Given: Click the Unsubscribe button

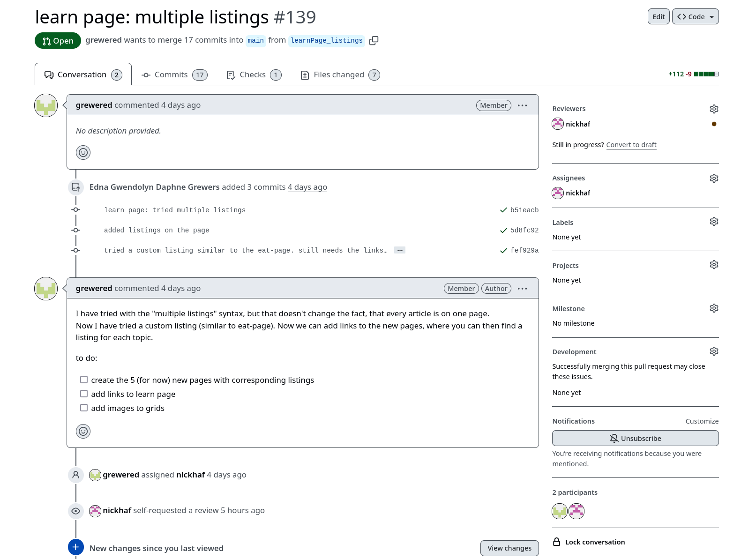Looking at the screenshot, I should [x=635, y=439].
